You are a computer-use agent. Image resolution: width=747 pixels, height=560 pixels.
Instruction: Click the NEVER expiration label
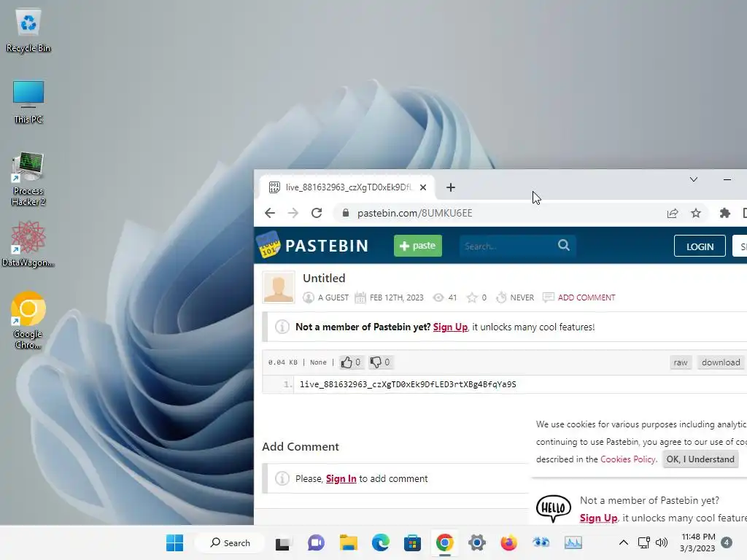click(522, 297)
